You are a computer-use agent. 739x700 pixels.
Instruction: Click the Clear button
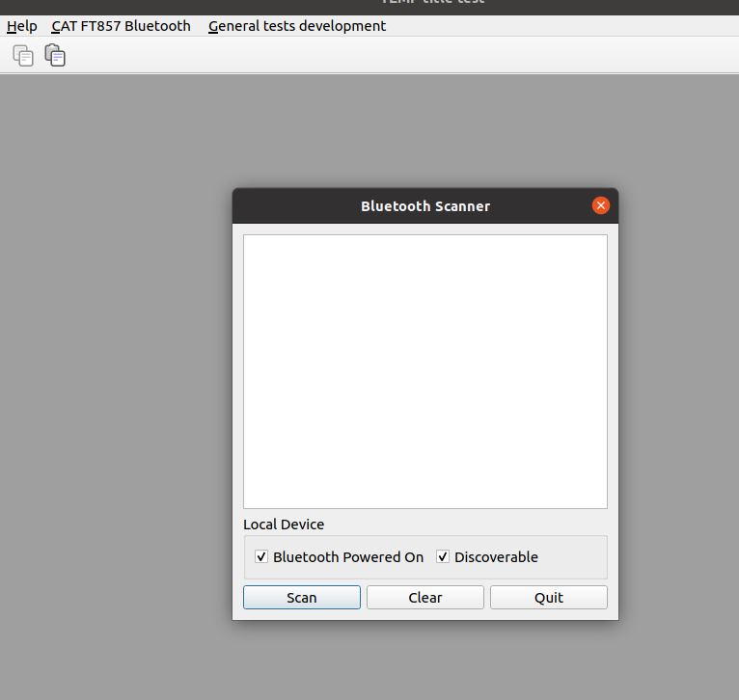(x=425, y=597)
